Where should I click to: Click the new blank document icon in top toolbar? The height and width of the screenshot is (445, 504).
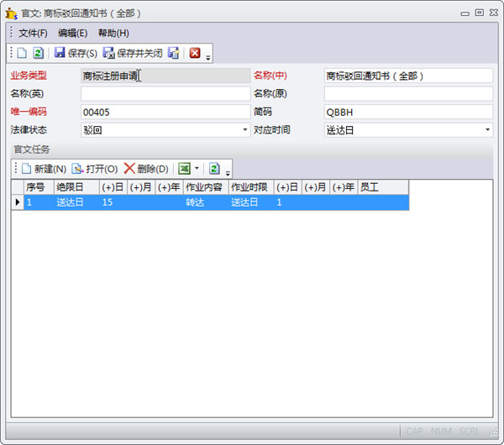tap(22, 53)
